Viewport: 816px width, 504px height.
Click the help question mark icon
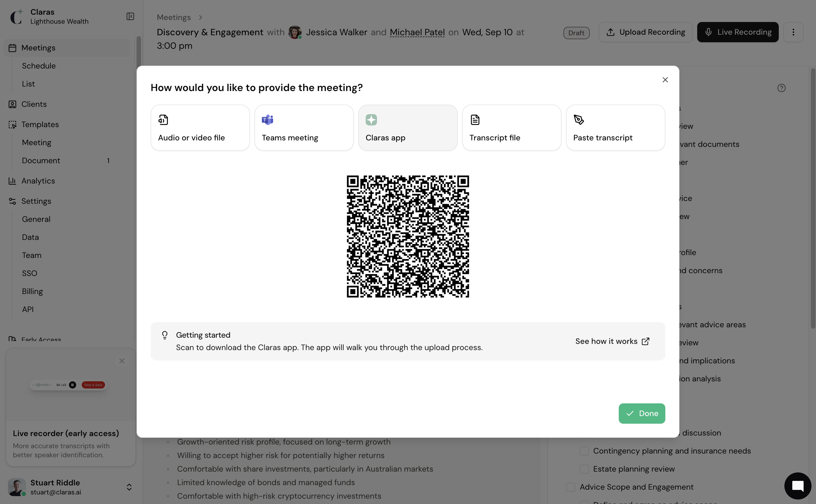tap(781, 88)
